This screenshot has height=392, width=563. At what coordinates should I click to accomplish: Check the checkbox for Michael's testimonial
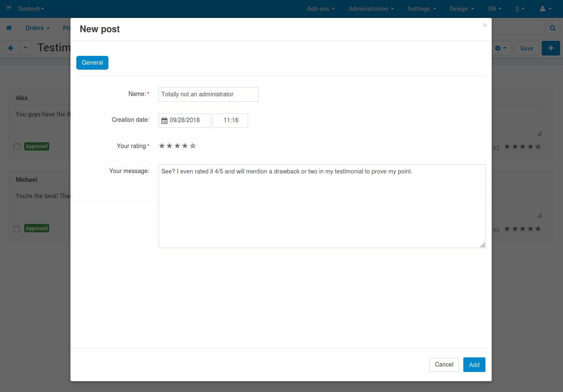click(x=17, y=229)
